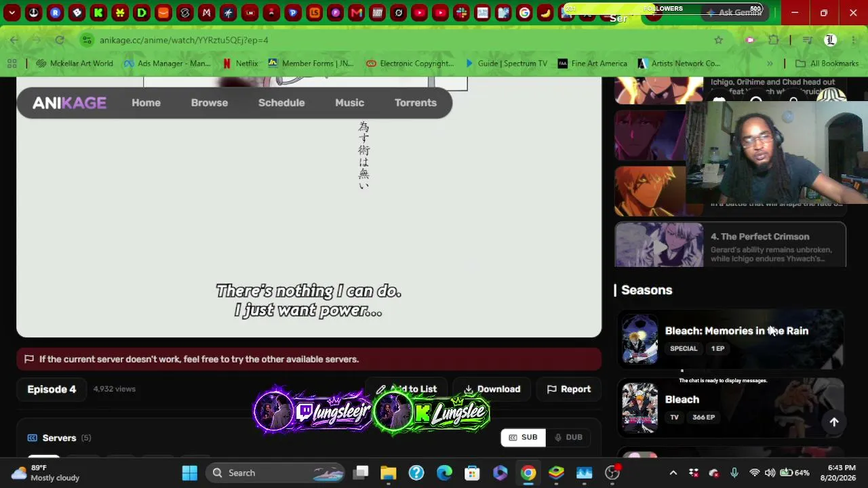
Task: Open the Photos app in the taskbar
Action: click(584, 472)
